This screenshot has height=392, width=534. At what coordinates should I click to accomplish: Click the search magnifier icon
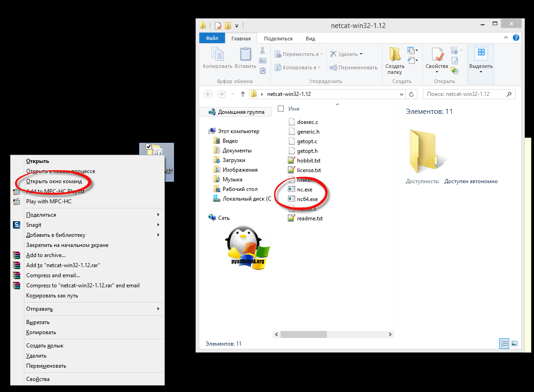[x=509, y=94]
